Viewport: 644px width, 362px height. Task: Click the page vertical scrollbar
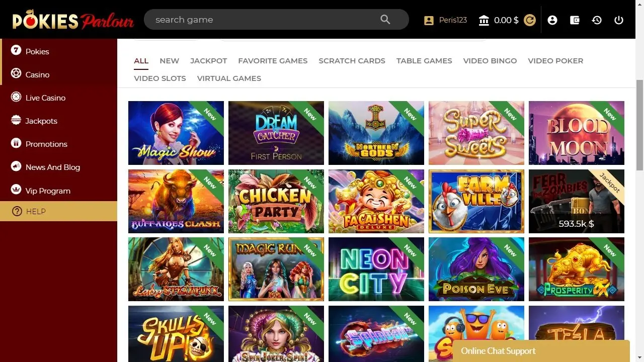[639, 126]
